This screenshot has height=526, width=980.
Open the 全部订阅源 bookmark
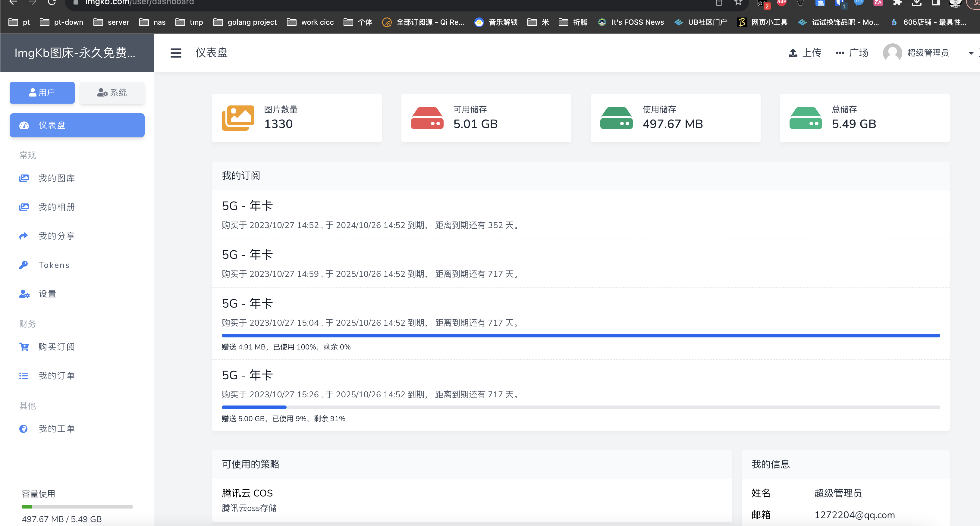pos(423,22)
